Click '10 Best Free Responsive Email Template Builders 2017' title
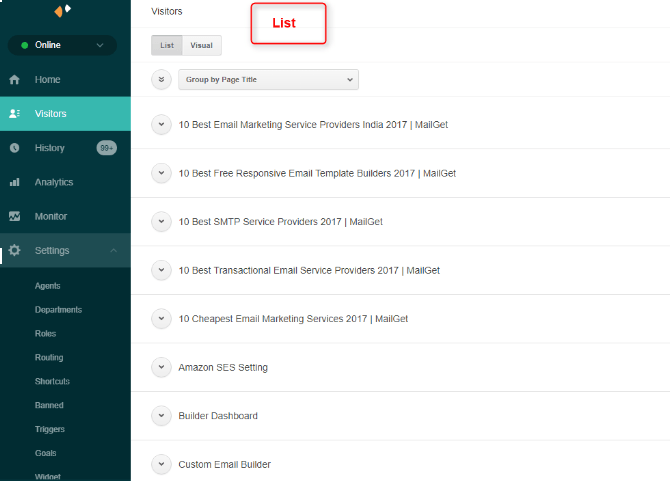Image resolution: width=670 pixels, height=481 pixels. [317, 173]
